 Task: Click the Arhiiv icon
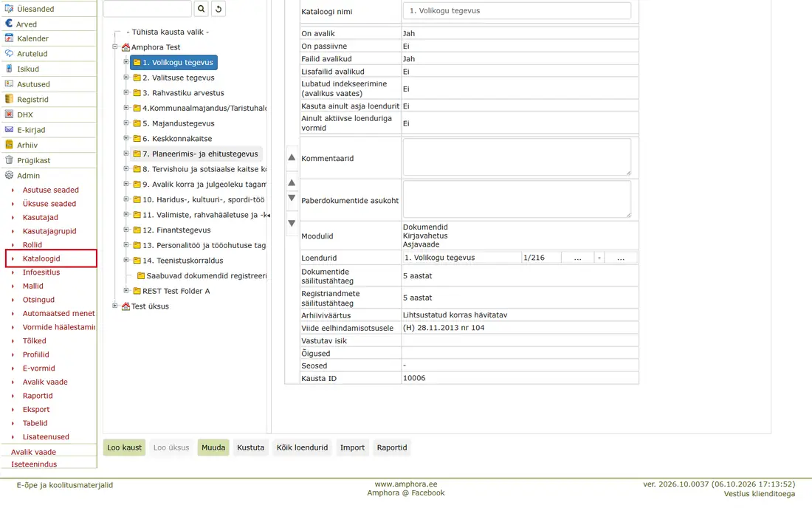tap(9, 145)
